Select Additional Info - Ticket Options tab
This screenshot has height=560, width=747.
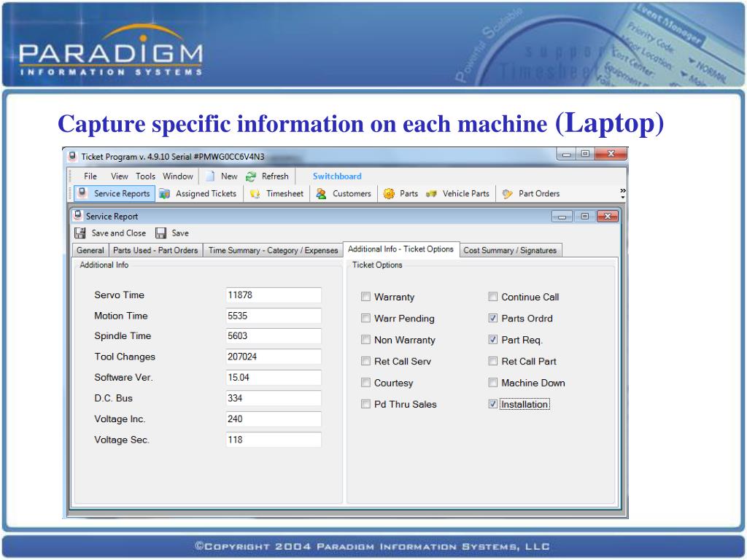click(x=400, y=249)
